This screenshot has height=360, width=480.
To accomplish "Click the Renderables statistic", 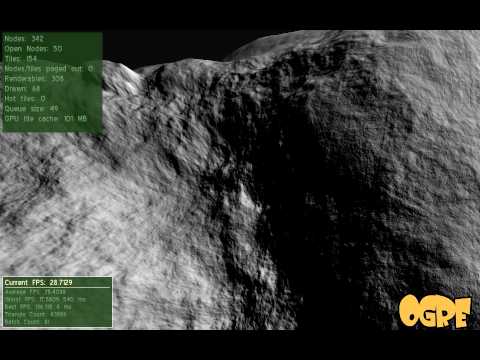I will [x=34, y=79].
